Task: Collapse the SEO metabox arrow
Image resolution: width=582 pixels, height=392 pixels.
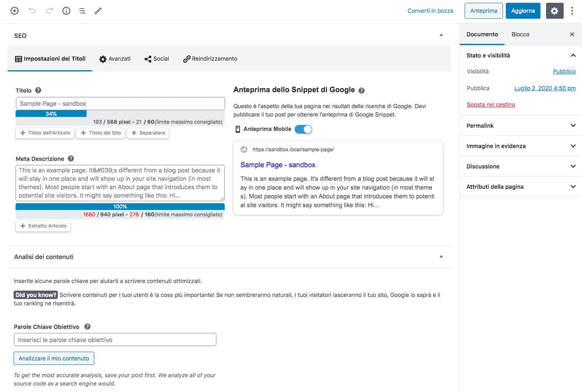Action: [x=441, y=35]
